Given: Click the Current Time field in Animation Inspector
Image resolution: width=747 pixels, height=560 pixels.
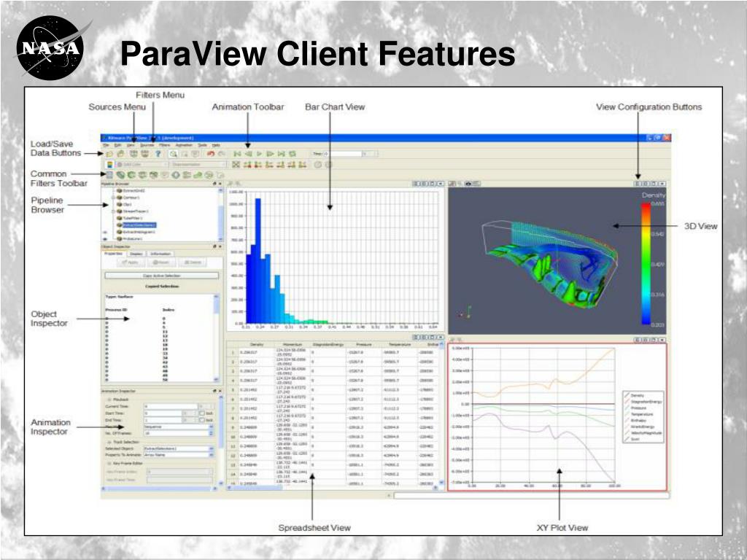Looking at the screenshot, I should tap(171, 407).
